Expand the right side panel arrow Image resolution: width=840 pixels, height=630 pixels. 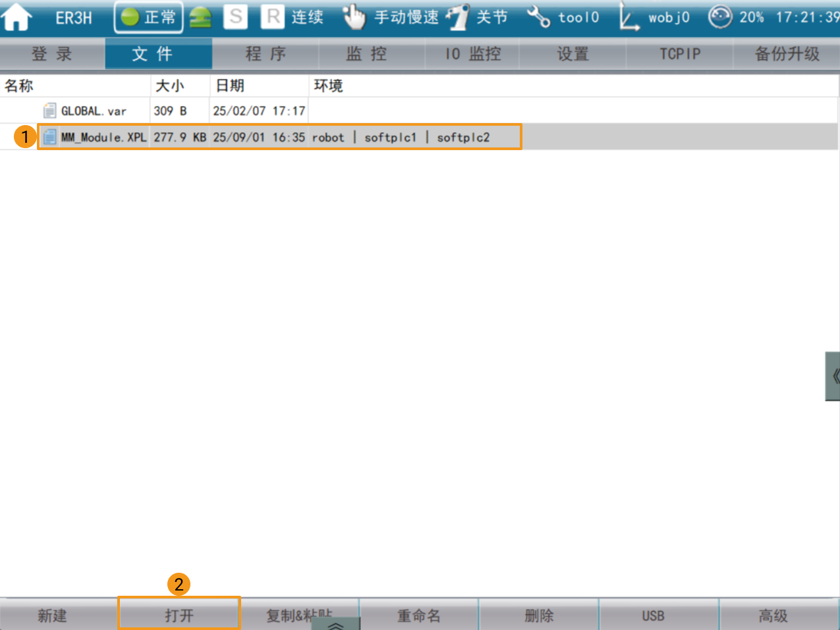[833, 376]
